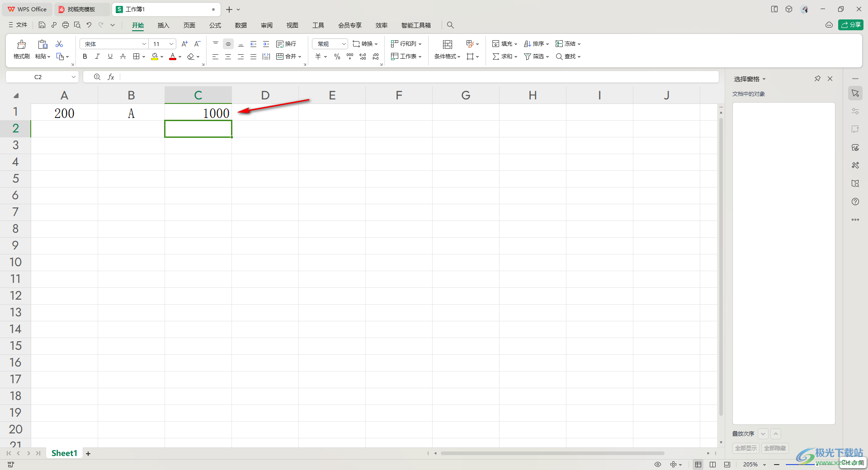This screenshot has width=868, height=470.
Task: Open the help icon in right sidebar
Action: 855,202
